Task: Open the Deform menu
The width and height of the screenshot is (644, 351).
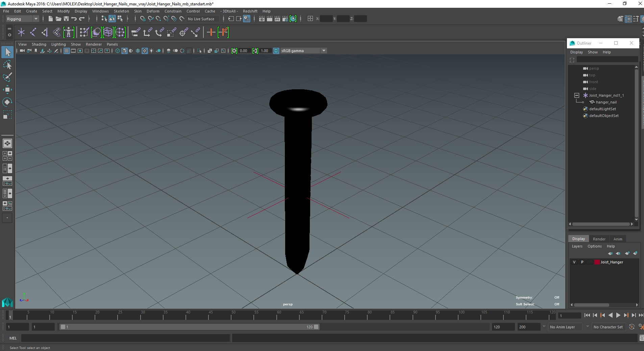Action: point(153,11)
